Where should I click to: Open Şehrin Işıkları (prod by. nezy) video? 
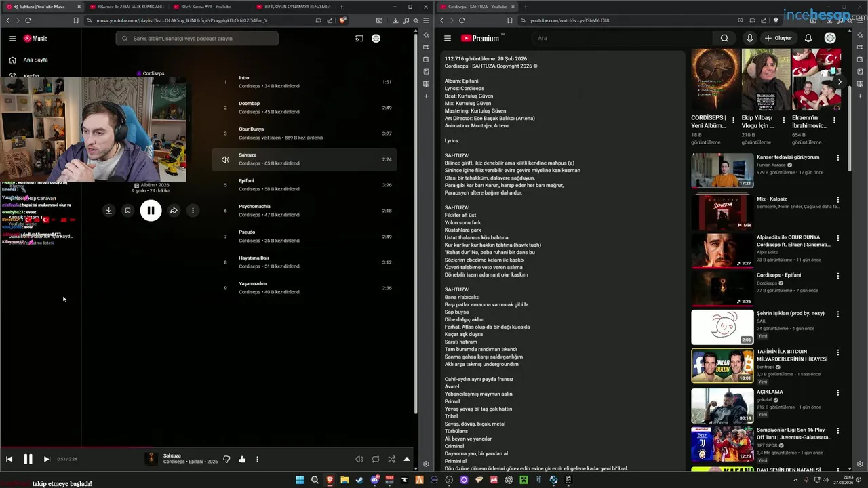pos(722,327)
